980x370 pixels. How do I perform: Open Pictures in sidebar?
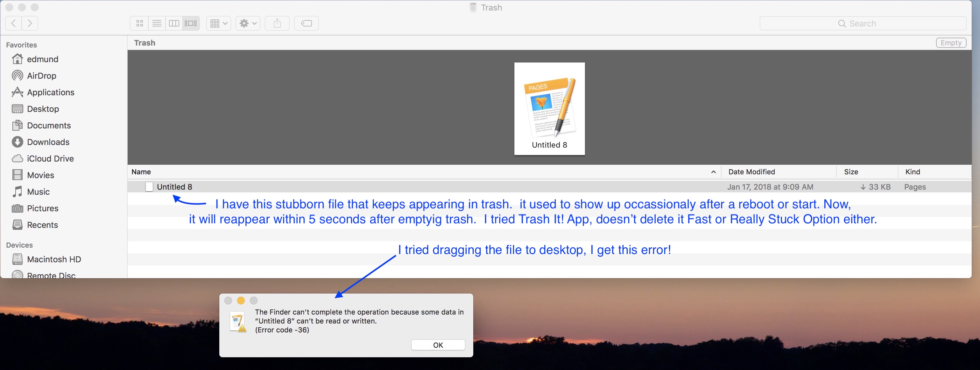(x=35, y=208)
